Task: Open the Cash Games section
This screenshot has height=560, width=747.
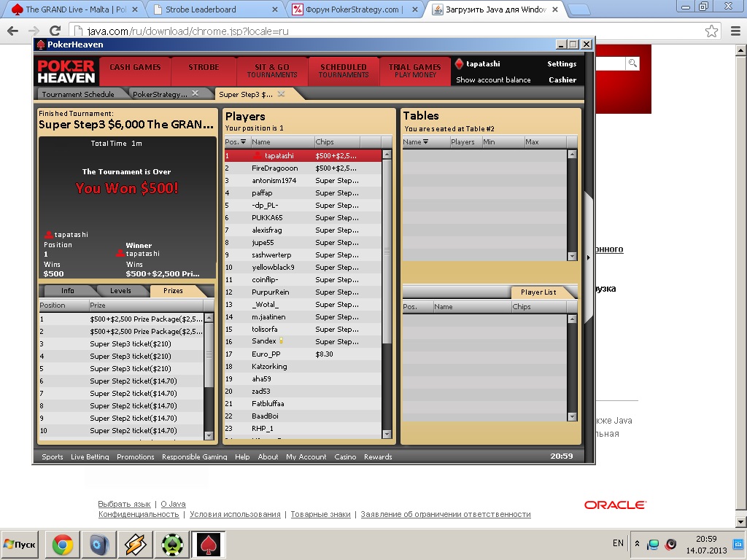Action: point(135,68)
